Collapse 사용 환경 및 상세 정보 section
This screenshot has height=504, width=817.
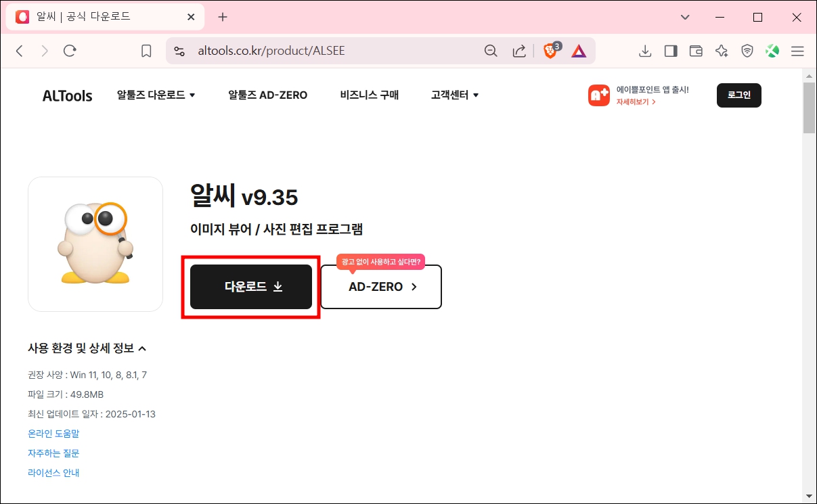click(x=87, y=349)
